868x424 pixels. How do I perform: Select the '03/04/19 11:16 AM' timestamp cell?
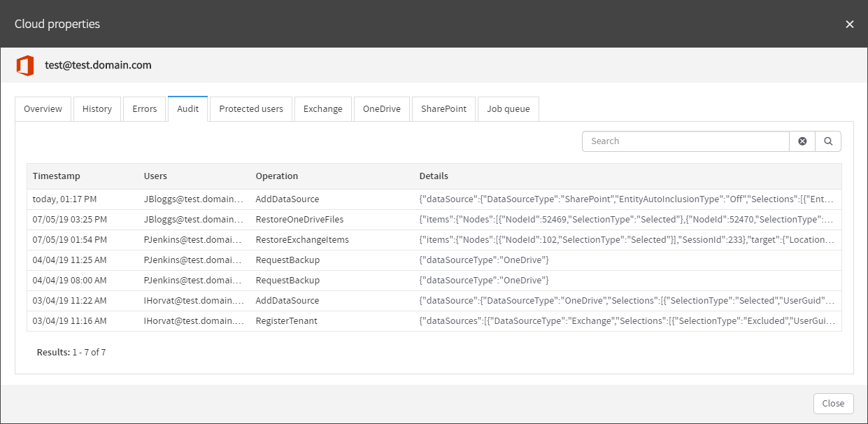(x=70, y=321)
